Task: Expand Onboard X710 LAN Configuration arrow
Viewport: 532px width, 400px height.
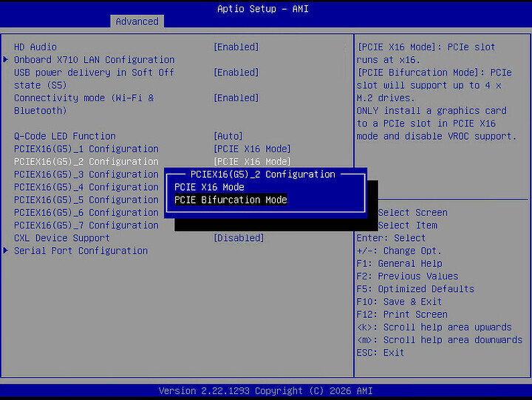Action: tap(6, 59)
